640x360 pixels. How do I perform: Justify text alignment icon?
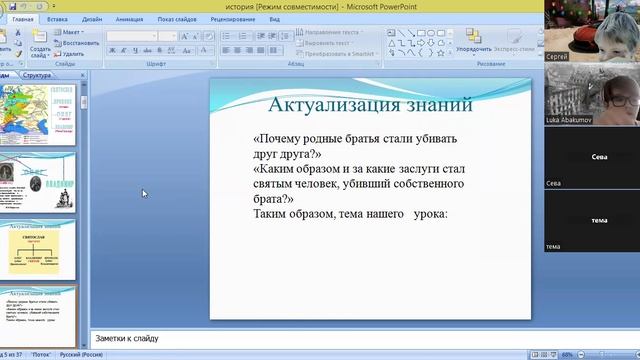(x=260, y=50)
